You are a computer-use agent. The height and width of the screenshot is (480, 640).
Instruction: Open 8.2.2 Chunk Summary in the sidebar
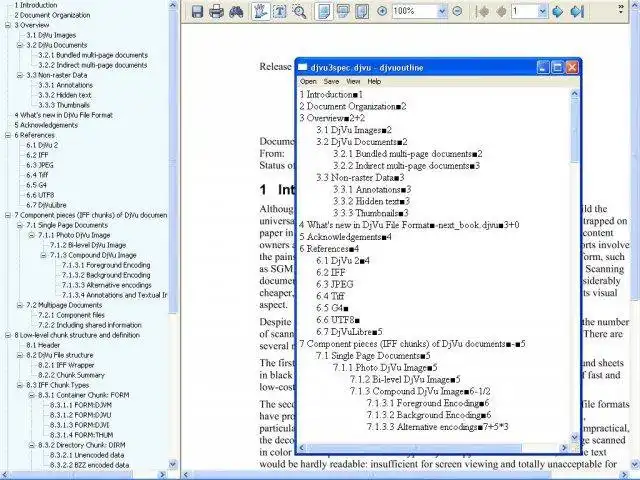click(x=71, y=375)
